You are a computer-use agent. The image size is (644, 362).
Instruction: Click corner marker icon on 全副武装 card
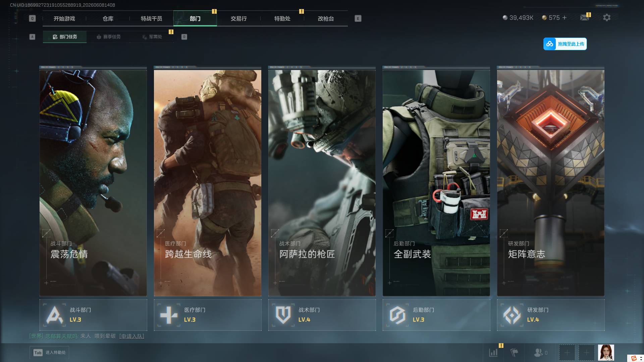pos(389,233)
